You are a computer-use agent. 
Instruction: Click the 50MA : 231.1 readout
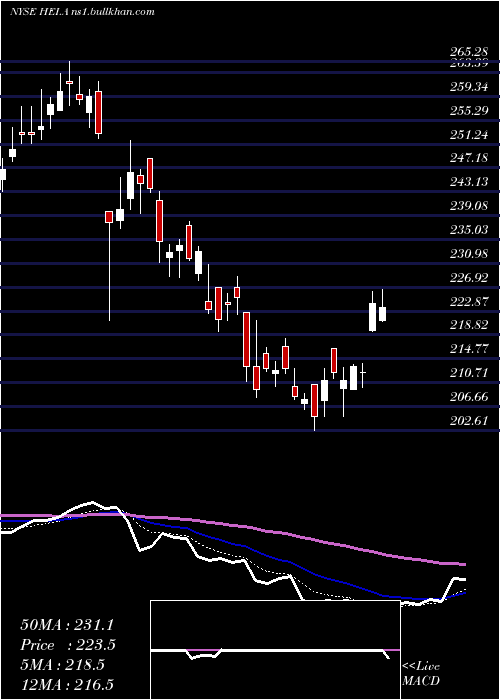(x=67, y=625)
